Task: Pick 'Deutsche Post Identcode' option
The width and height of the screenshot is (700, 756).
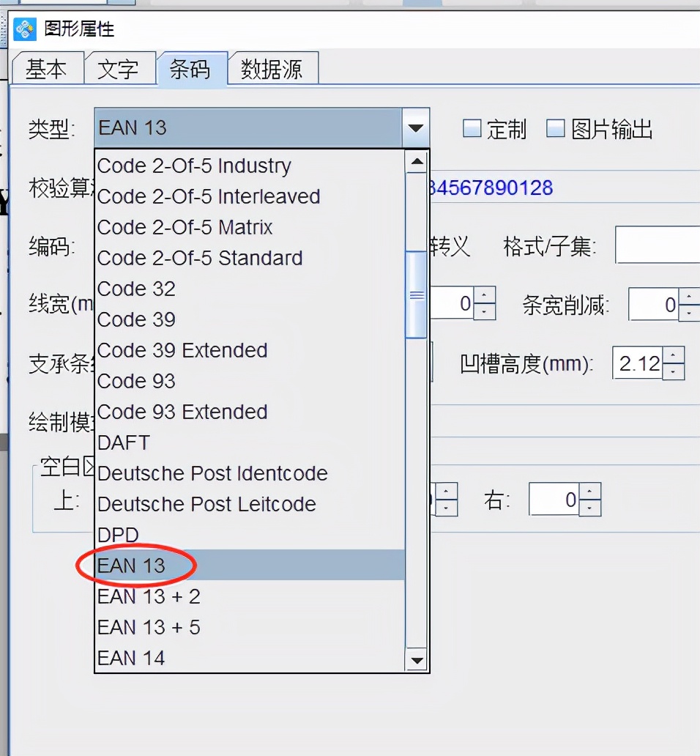Action: point(212,473)
